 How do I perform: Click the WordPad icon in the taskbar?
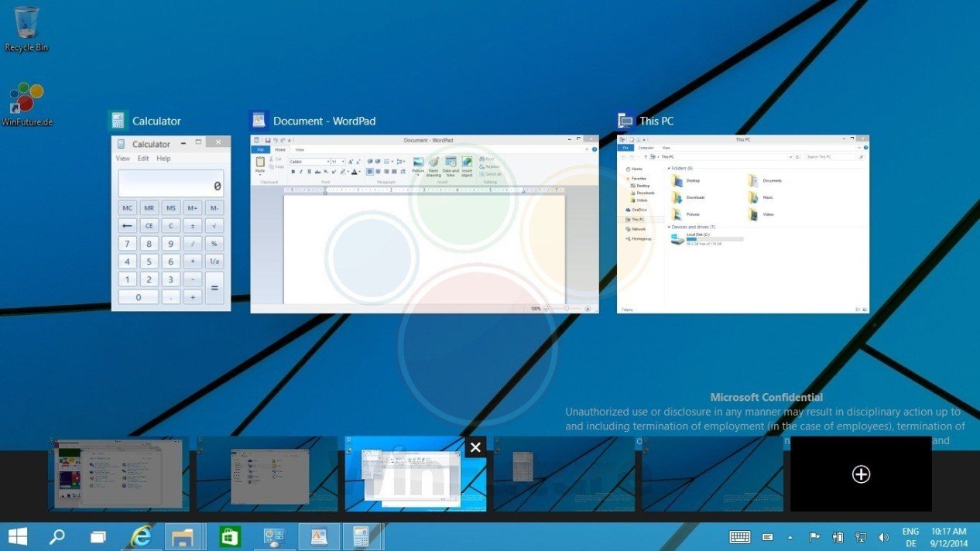click(318, 536)
